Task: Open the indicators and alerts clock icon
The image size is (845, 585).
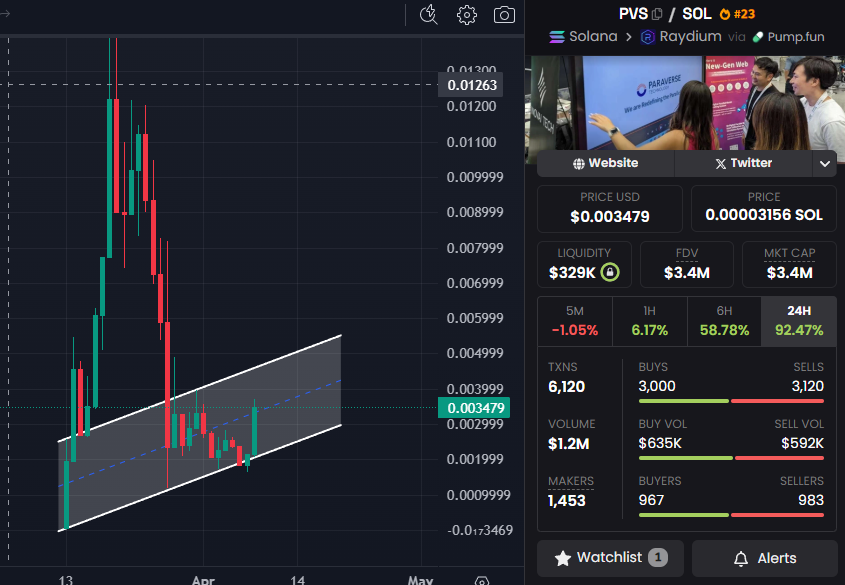Action: click(428, 15)
